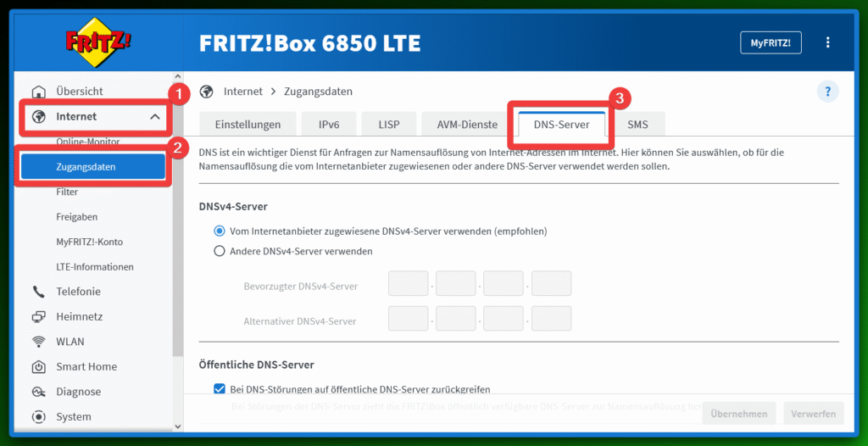Click the FRITZ! logo
The image size is (868, 446).
pyautogui.click(x=99, y=42)
